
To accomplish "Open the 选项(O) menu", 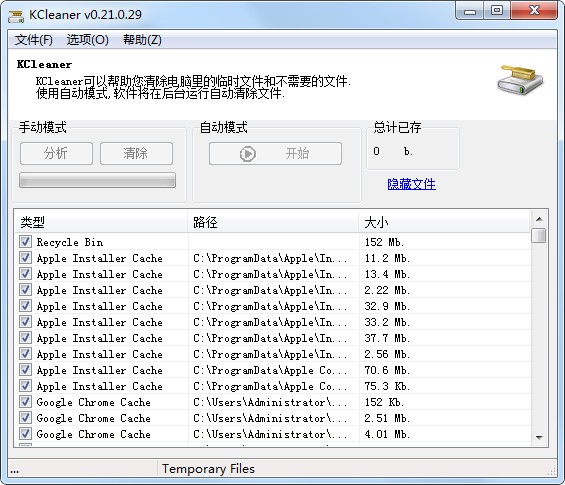I will point(88,40).
